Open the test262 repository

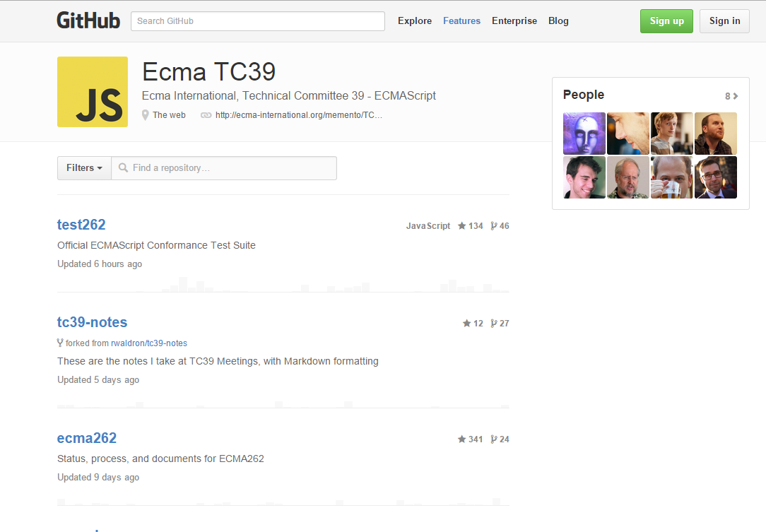click(x=81, y=224)
